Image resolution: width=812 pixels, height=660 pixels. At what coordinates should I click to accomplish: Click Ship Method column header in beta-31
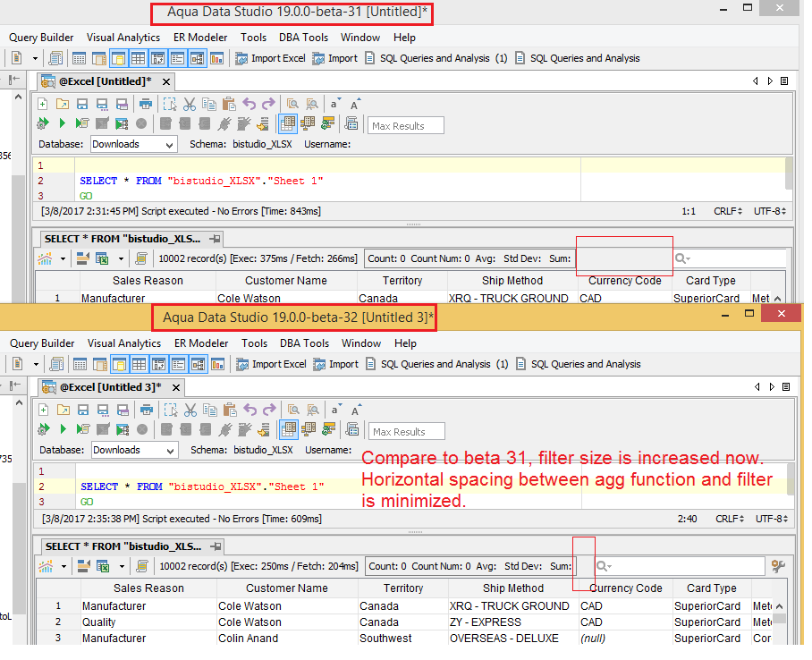[512, 280]
